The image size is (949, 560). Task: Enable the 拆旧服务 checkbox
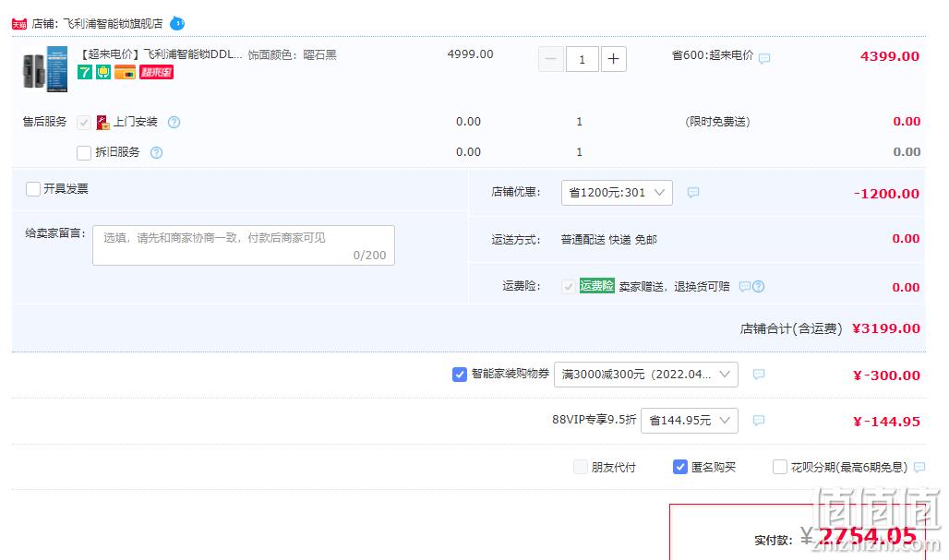click(84, 152)
